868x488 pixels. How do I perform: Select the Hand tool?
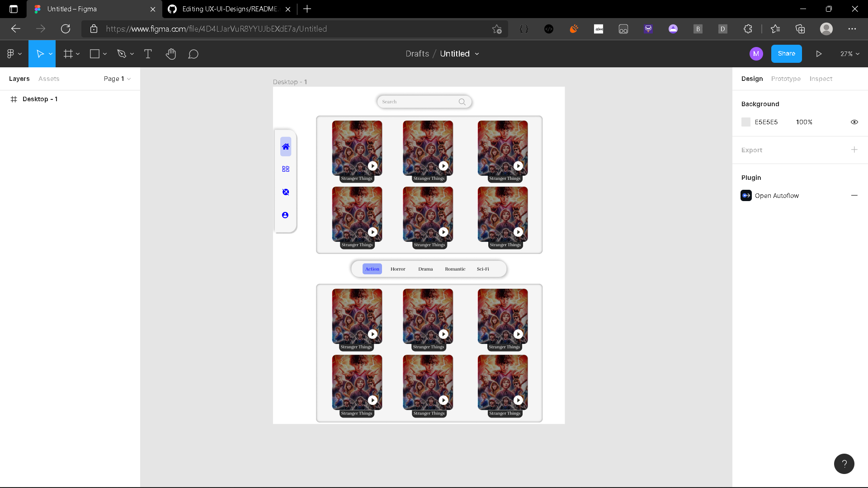[171, 54]
